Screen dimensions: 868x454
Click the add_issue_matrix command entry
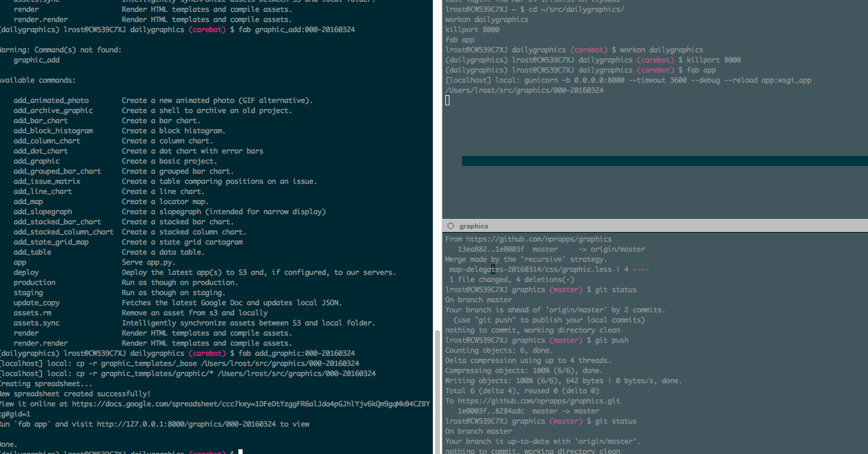(x=47, y=181)
